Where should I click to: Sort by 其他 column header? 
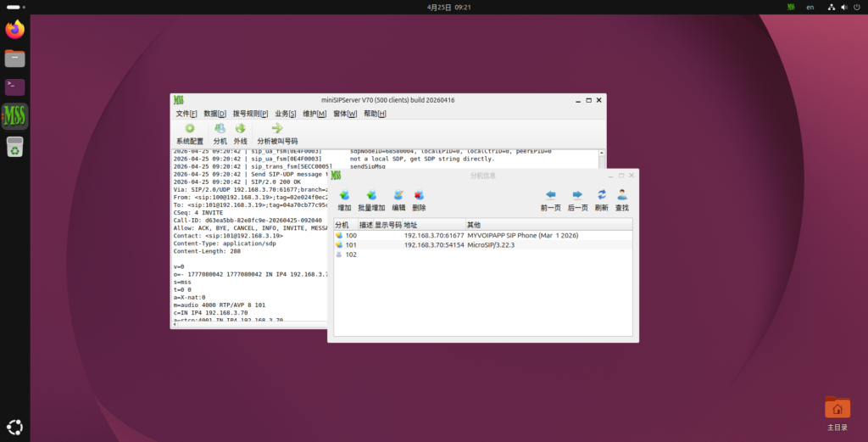(548, 225)
